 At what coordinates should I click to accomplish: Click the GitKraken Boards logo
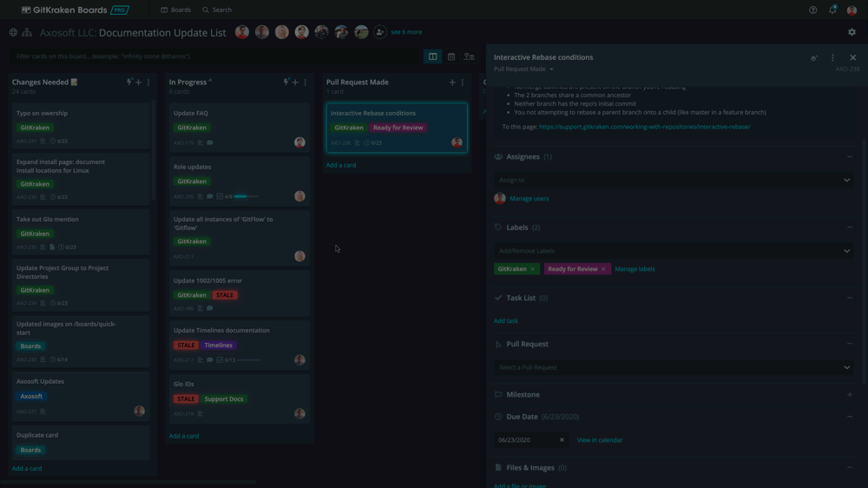[76, 10]
